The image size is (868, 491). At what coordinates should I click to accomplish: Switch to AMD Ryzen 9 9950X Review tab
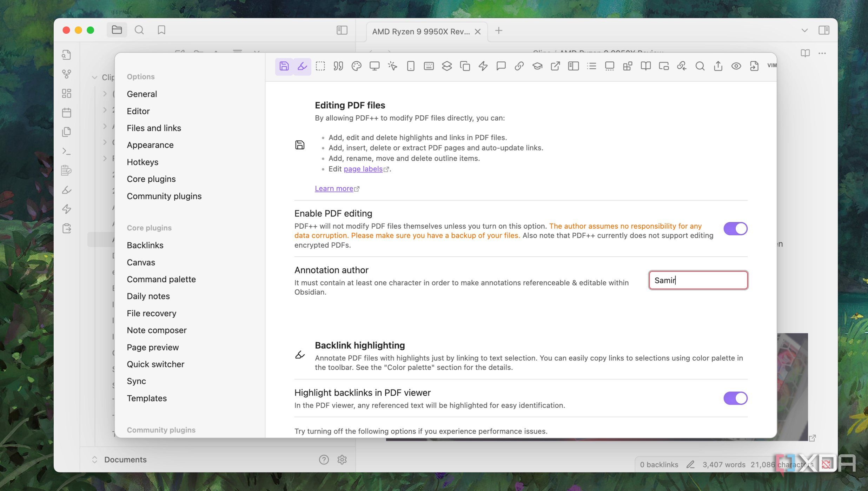(x=421, y=32)
